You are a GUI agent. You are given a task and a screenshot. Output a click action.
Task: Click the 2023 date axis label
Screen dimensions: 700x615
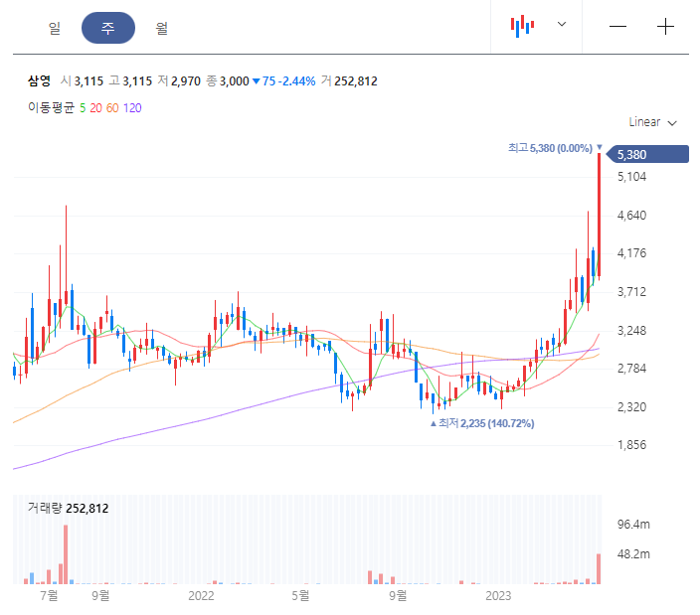click(498, 596)
